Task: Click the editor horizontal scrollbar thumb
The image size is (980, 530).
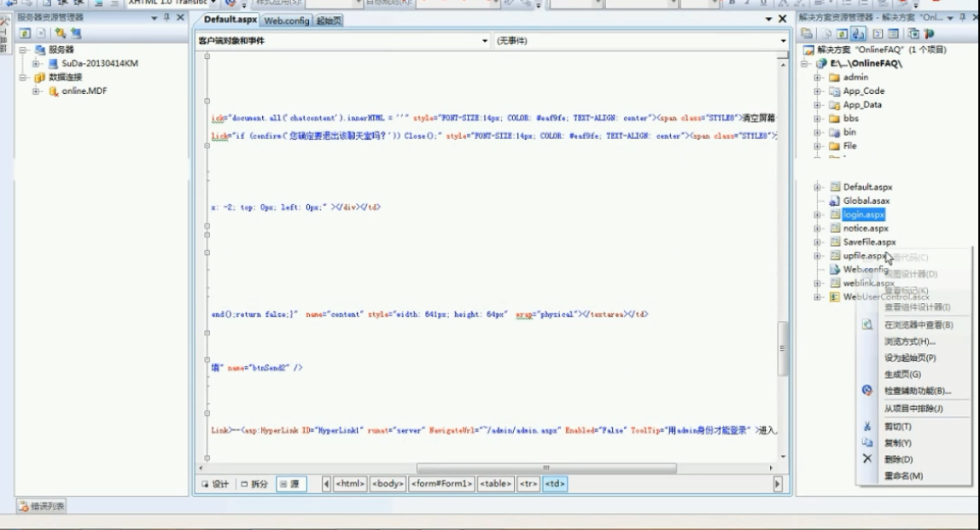Action: click(x=546, y=469)
